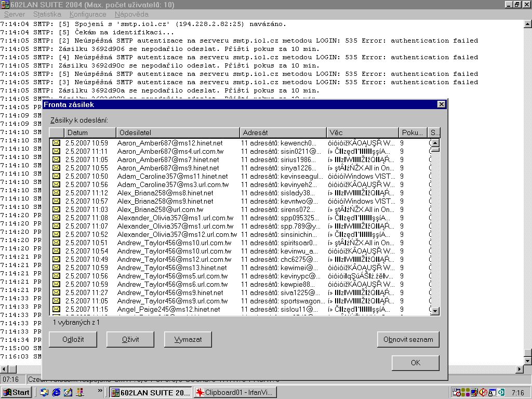The height and width of the screenshot is (399, 532).
Task: Click envelope icon of 2.5.2007 10:51 message
Action: (56, 243)
